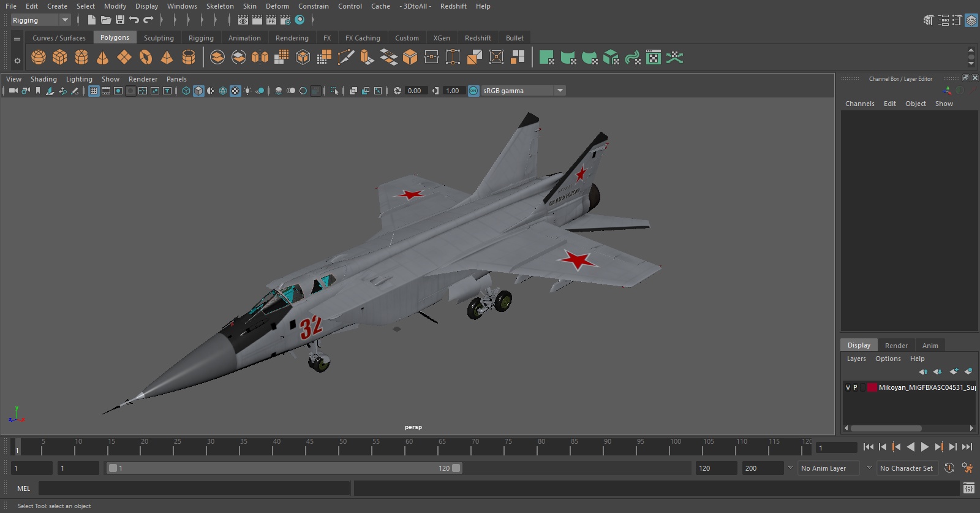980x513 pixels.
Task: Create a polygon cone from the shelf
Action: pos(102,58)
